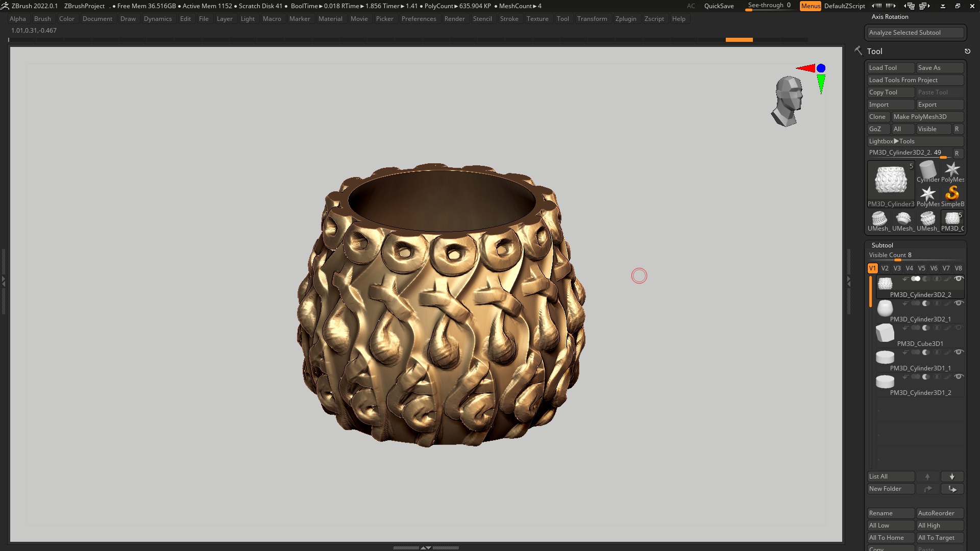This screenshot has width=980, height=551.
Task: Open the Brush menu
Action: pos(42,19)
